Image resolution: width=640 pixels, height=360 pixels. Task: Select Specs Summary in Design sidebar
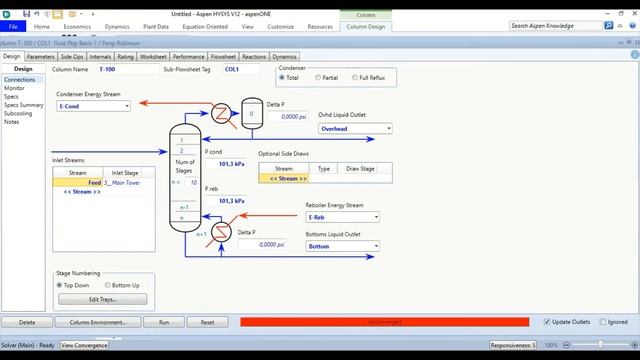(x=23, y=105)
